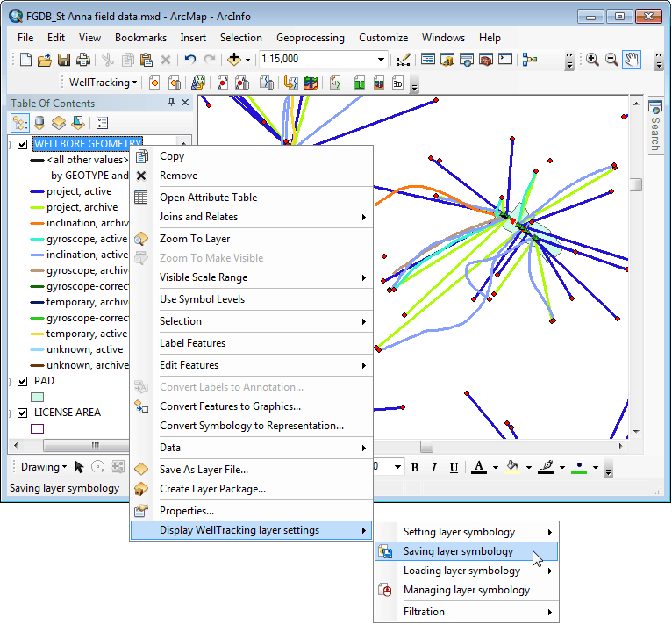Screen dimensions: 672x625
Task: Pin the Table Of Contents panel
Action: coord(171,102)
